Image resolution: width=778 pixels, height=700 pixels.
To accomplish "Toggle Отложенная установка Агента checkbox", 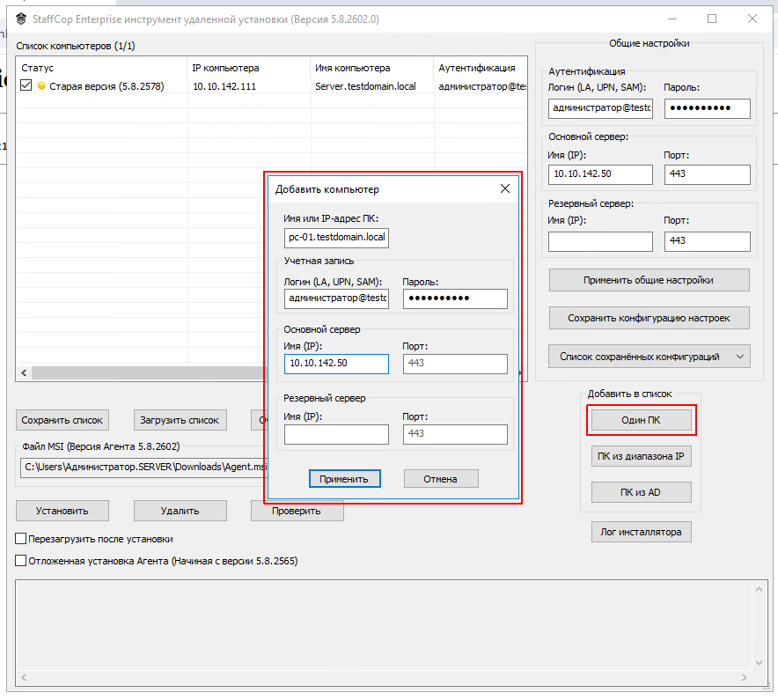I will tap(21, 560).
